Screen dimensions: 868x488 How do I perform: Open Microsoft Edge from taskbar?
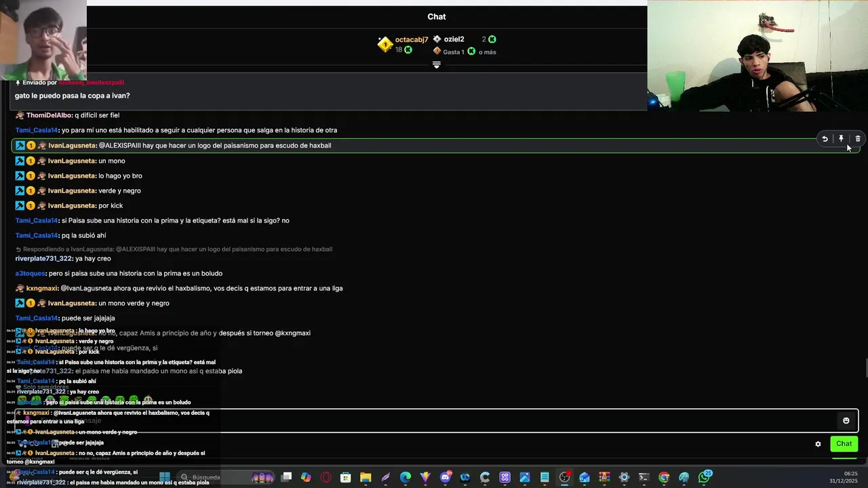coord(405,477)
